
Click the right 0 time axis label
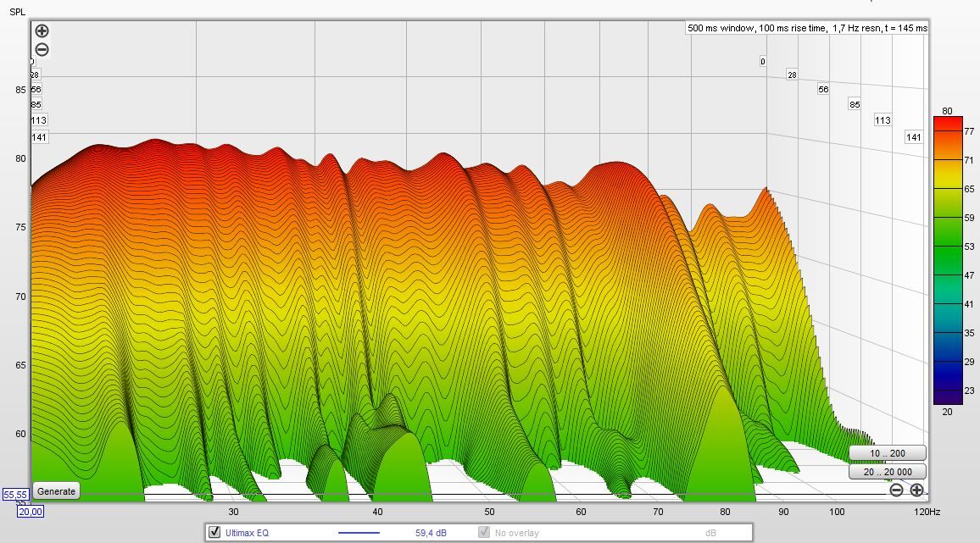click(x=762, y=61)
